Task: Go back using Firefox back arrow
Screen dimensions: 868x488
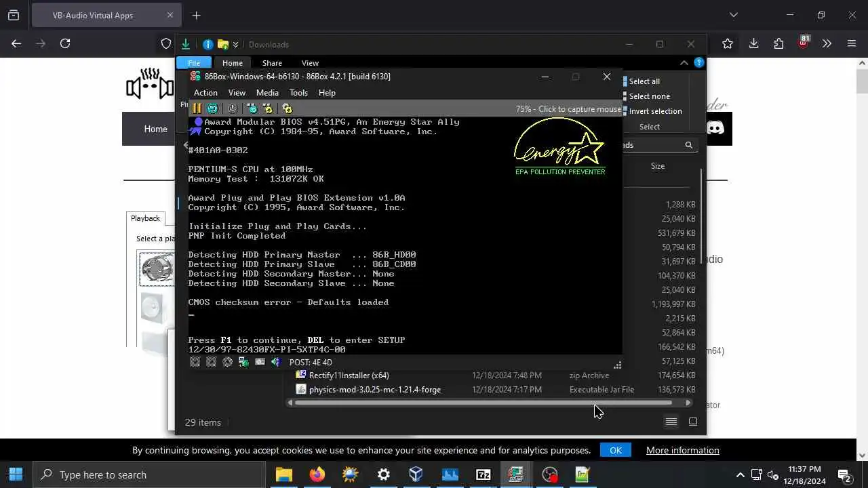Action: 16,43
